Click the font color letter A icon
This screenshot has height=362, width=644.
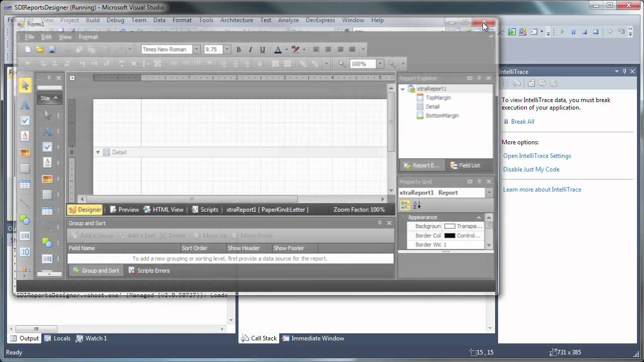(278, 49)
